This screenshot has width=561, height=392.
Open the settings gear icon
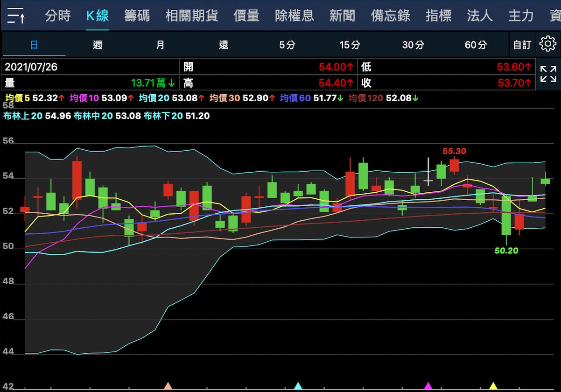coord(547,44)
